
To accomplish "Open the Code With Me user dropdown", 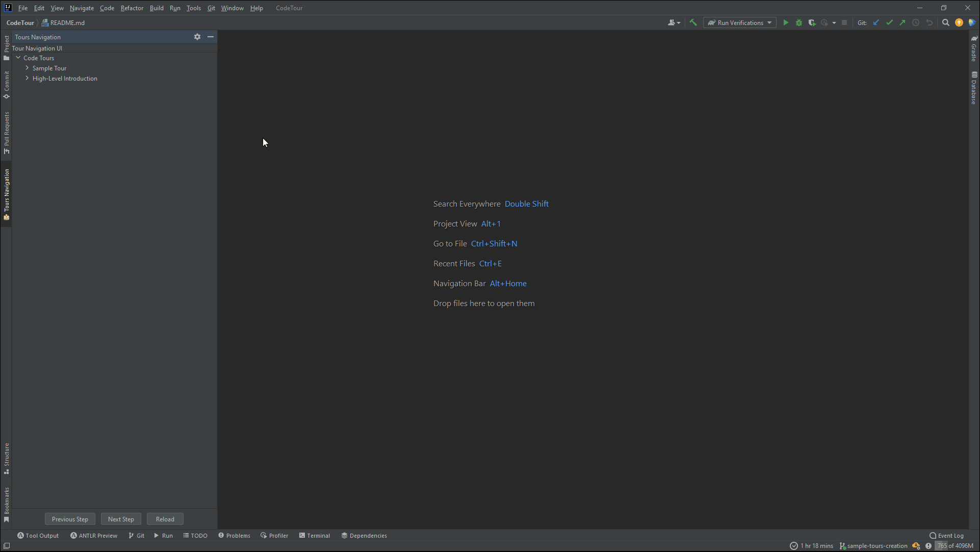I will point(674,22).
